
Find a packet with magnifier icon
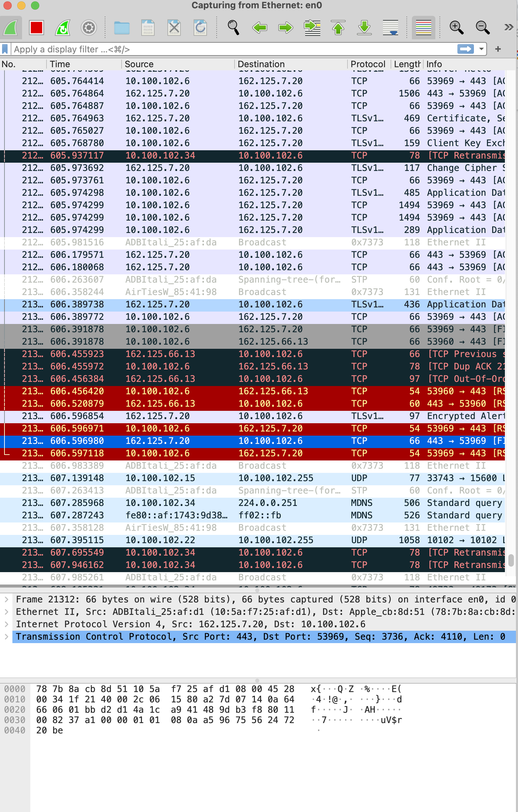pyautogui.click(x=233, y=28)
